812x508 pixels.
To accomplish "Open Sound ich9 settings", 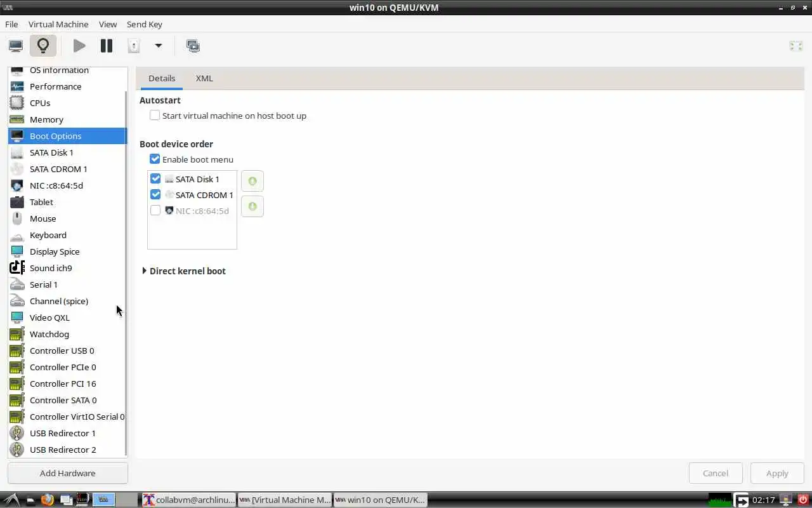I will tap(67, 268).
